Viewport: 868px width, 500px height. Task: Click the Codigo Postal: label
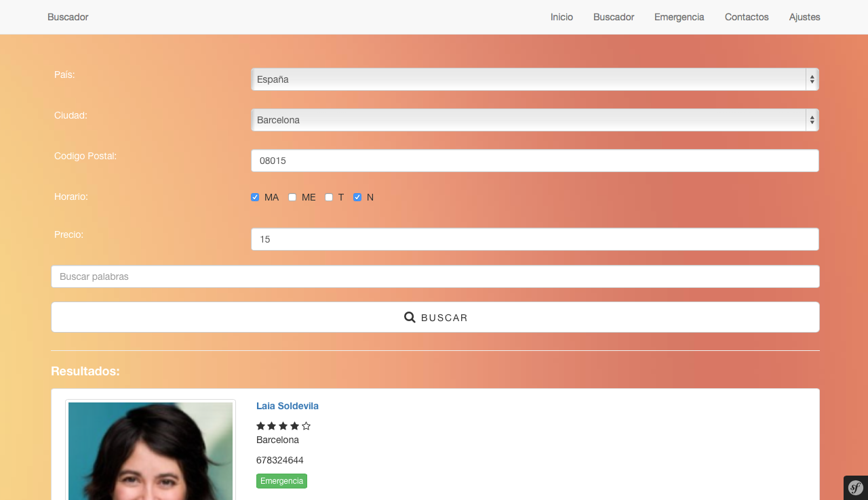85,156
